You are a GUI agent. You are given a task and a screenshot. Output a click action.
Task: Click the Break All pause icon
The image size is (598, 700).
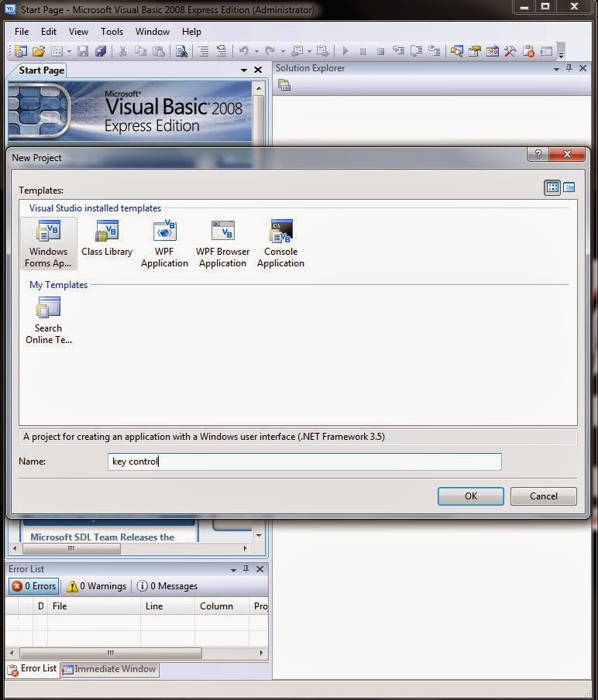click(363, 51)
